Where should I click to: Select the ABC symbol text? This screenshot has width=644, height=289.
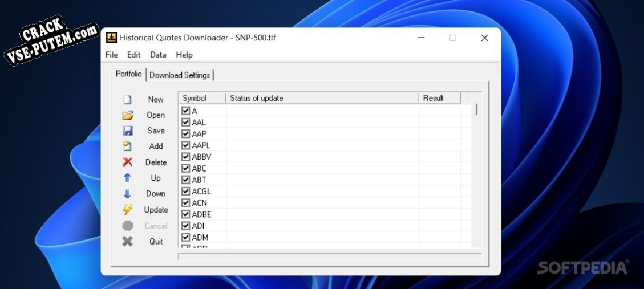(199, 168)
